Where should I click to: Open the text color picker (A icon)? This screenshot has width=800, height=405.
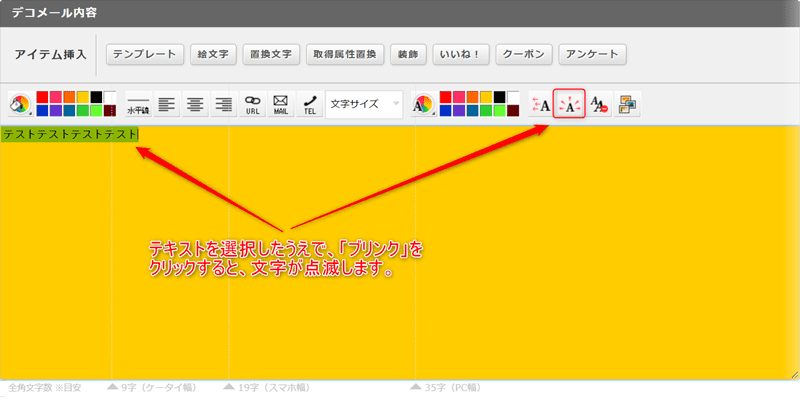coord(423,104)
